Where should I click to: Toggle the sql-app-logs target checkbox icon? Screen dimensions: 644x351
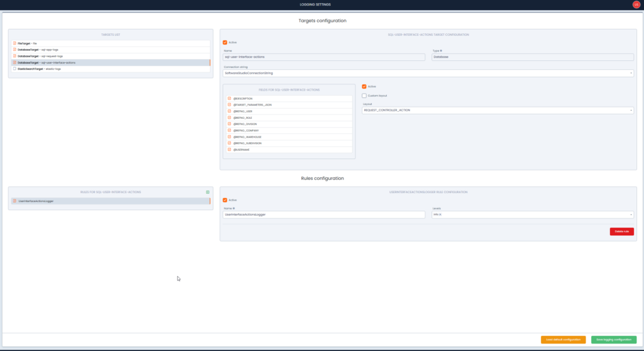click(x=14, y=50)
